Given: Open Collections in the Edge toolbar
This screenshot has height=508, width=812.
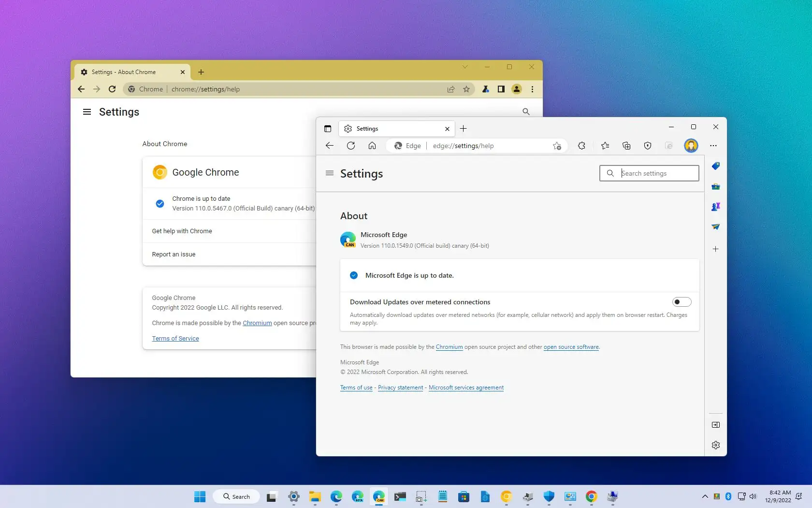Looking at the screenshot, I should coord(626,146).
